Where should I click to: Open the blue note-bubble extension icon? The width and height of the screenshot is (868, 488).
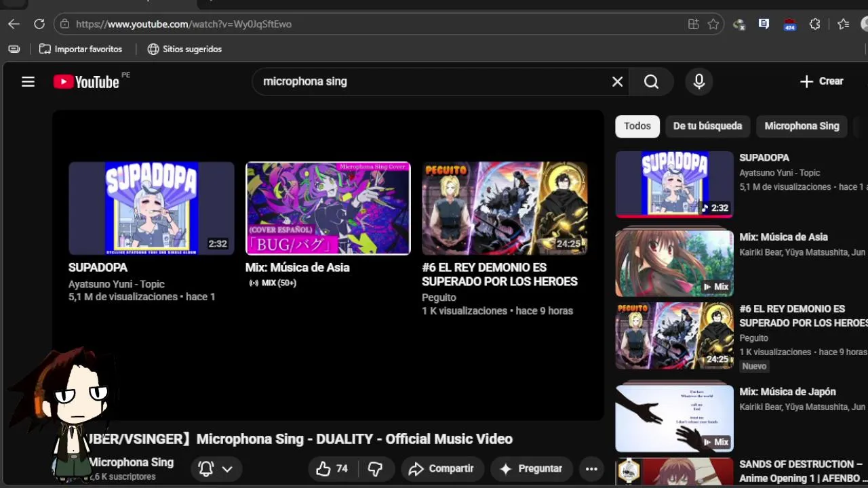764,24
